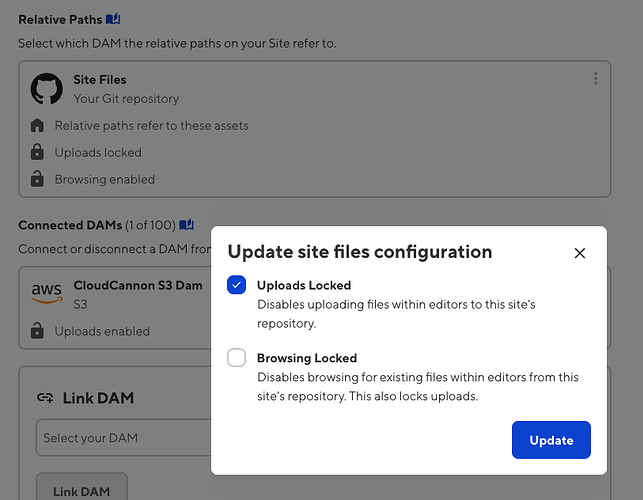Click the home icon for relative paths

tap(37, 126)
